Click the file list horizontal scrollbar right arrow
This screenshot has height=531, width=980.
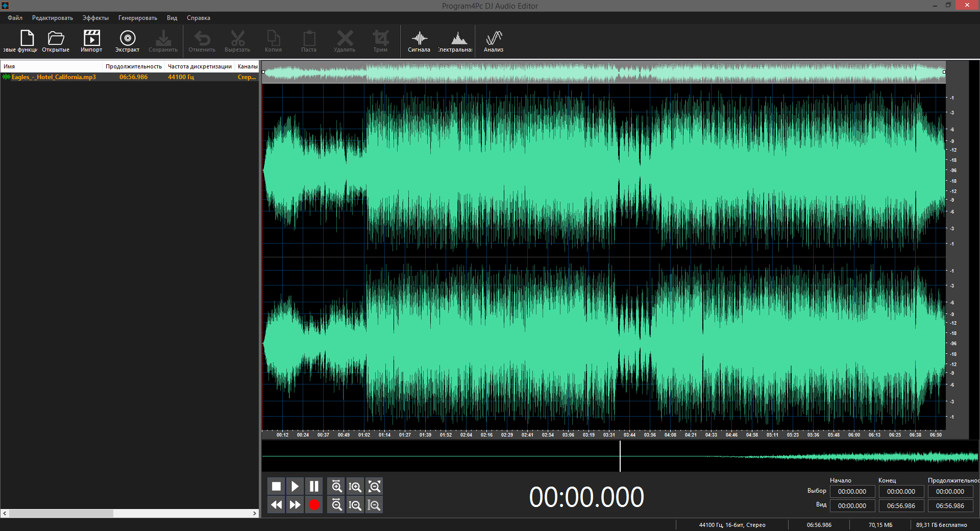coord(255,513)
